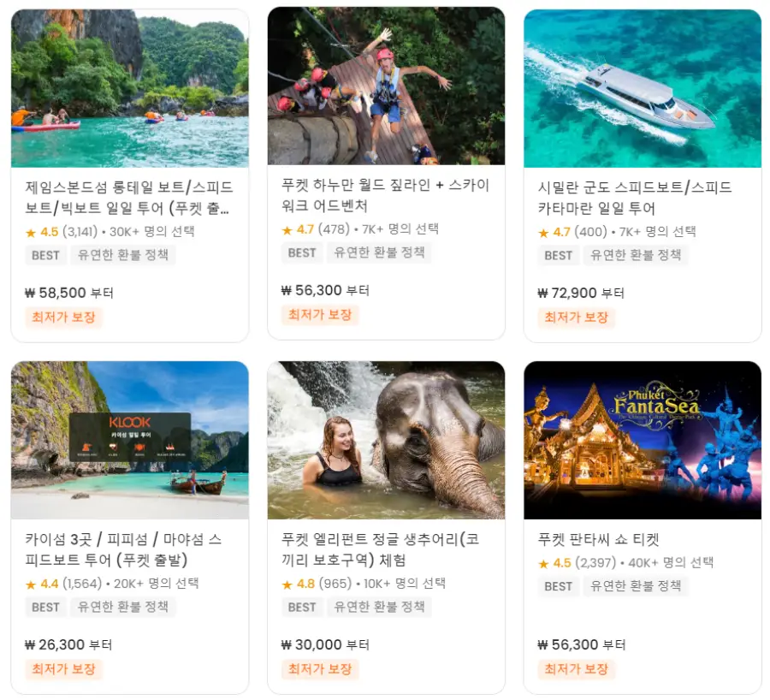This screenshot has height=700, width=770.
Task: Click the 푸켓 엘리펀트 정글 생추어리 title
Action: pyautogui.click(x=380, y=549)
